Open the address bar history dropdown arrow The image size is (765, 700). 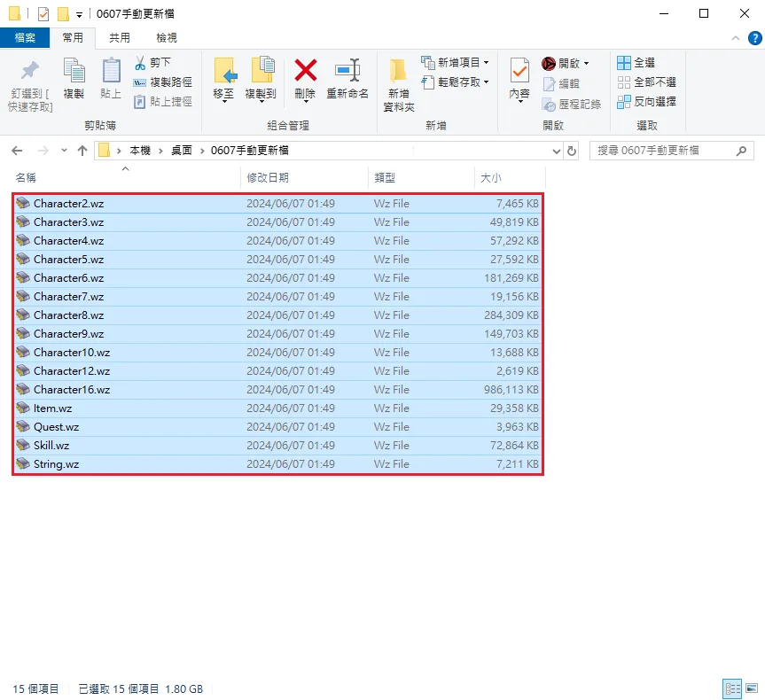pyautogui.click(x=556, y=151)
